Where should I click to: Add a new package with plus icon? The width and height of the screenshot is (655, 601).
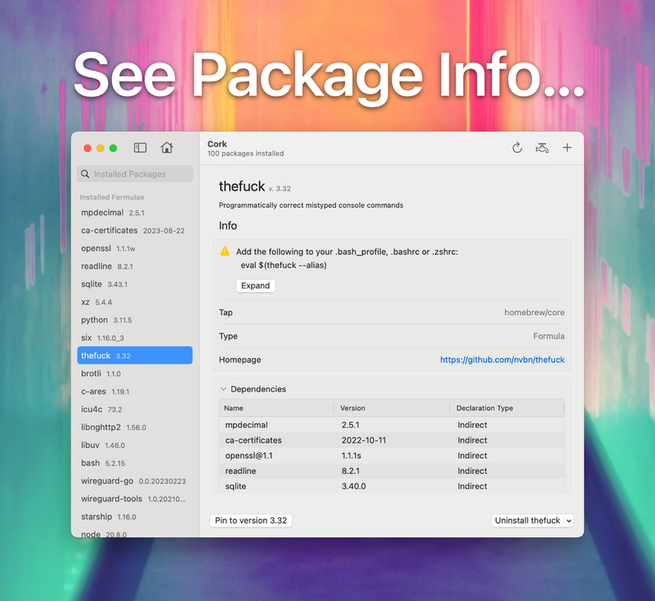[x=567, y=147]
